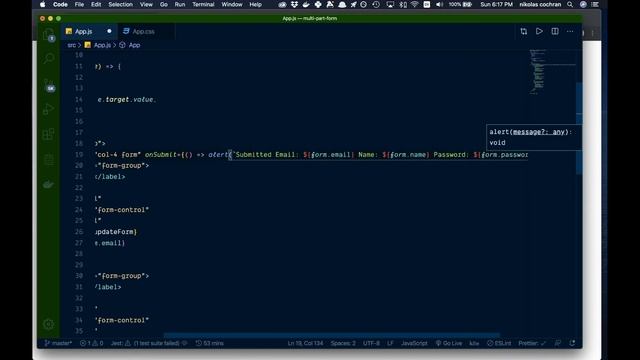This screenshot has width=640, height=360.
Task: Click the Prettier status bar item
Action: [x=532, y=343]
